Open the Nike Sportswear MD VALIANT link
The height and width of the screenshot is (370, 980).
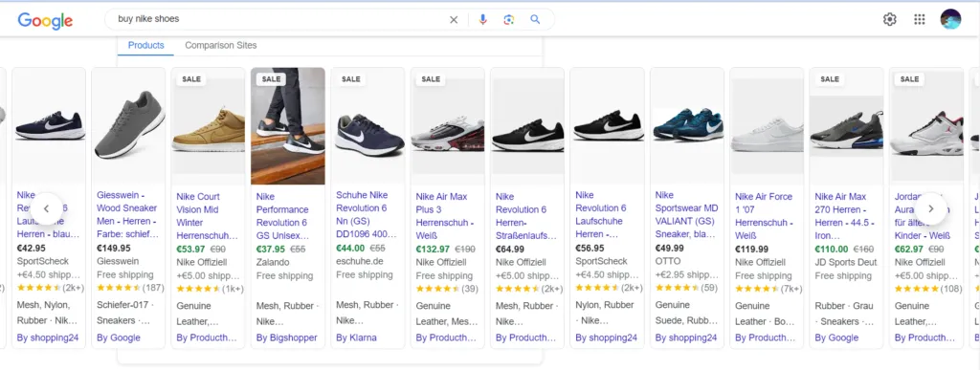[x=687, y=214]
